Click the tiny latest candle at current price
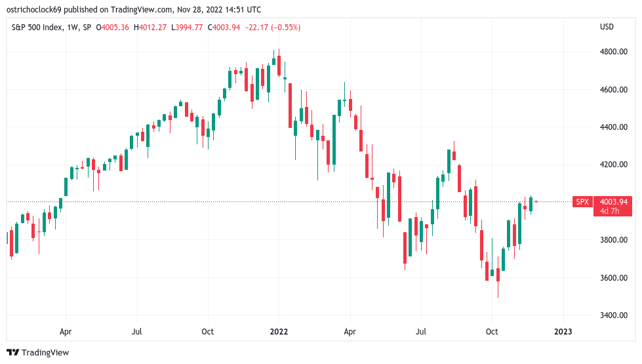The height and width of the screenshot is (364, 642). coord(536,201)
